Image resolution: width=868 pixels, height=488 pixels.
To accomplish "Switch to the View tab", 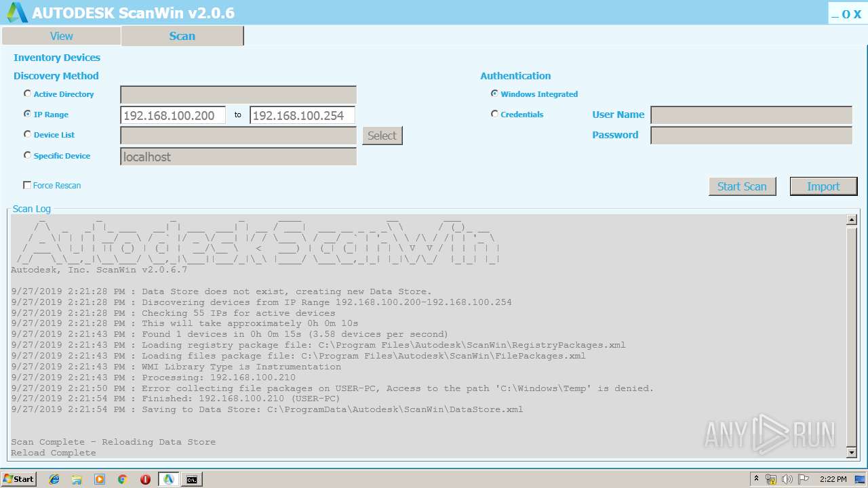I will pos(62,36).
